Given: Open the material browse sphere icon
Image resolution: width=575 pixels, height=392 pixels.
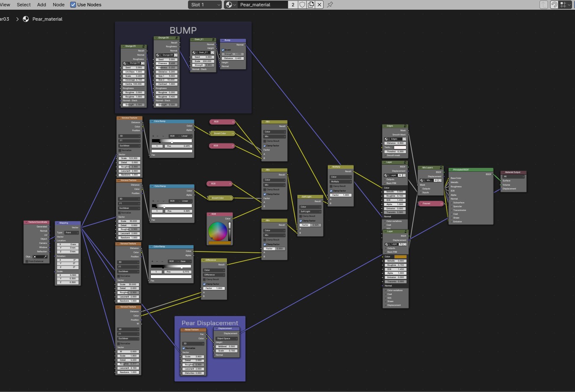Looking at the screenshot, I should [230, 5].
